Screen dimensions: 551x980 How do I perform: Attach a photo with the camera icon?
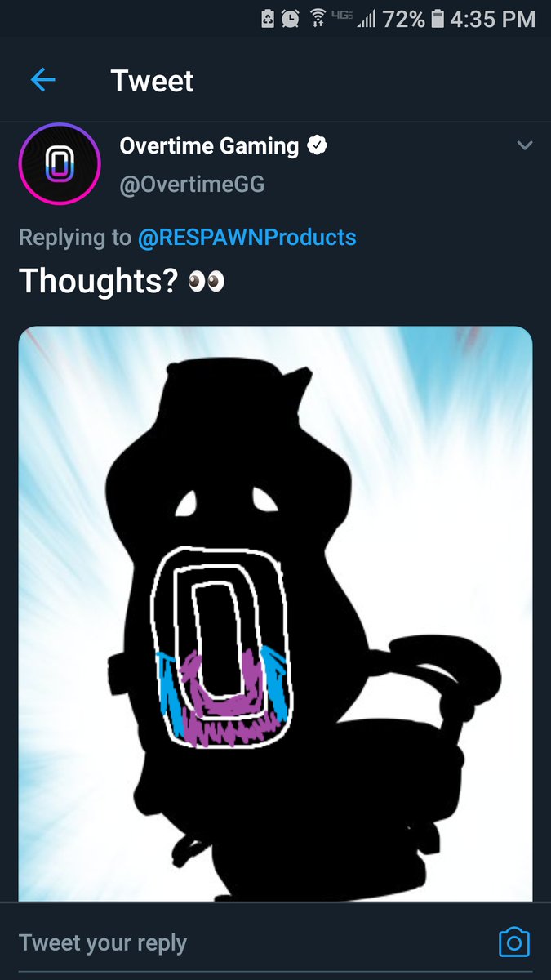[514, 942]
